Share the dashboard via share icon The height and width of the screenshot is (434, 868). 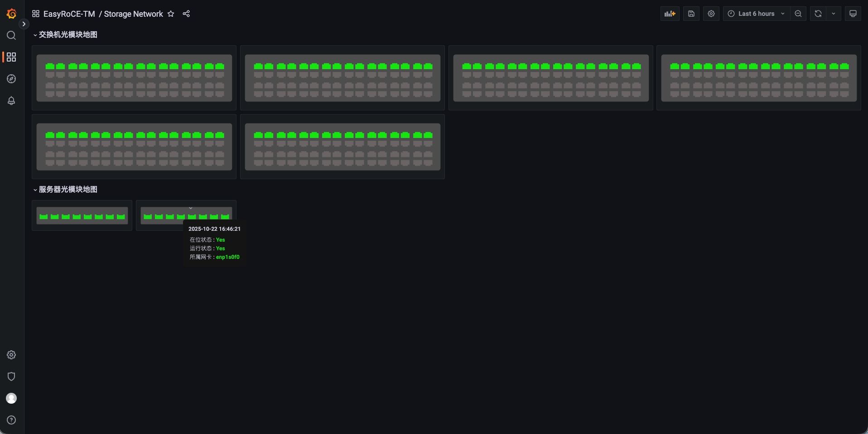pos(186,14)
